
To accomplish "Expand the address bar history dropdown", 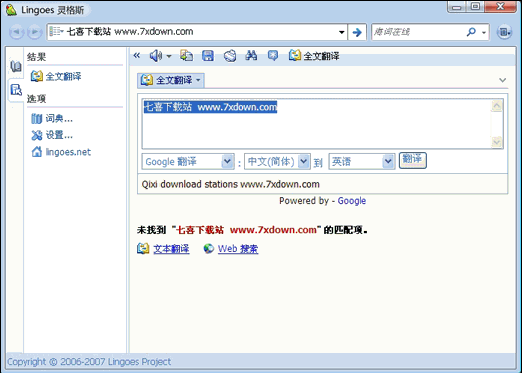I will [341, 32].
